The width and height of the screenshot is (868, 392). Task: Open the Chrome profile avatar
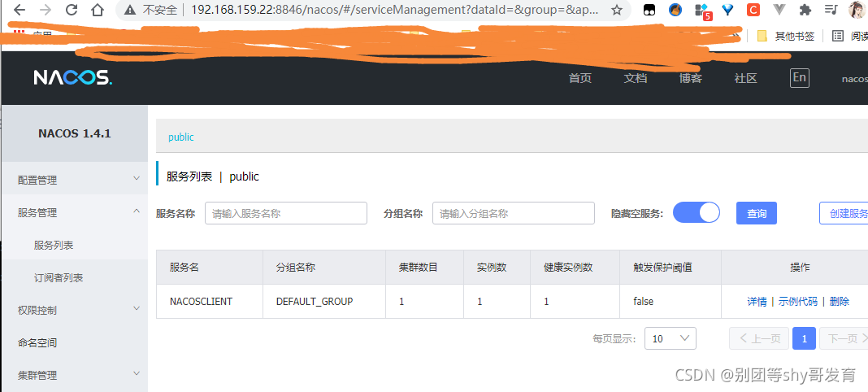tap(857, 10)
